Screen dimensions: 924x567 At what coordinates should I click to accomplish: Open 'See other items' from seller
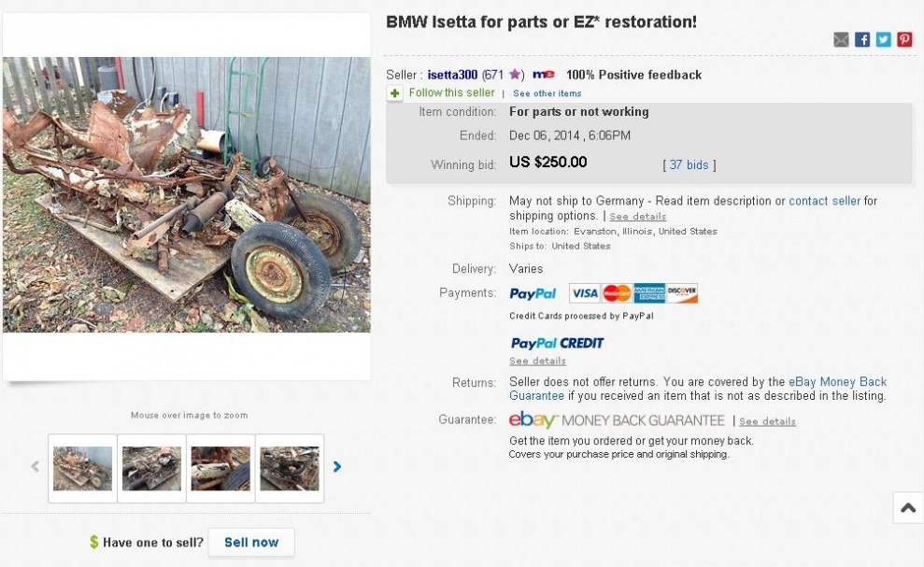click(547, 93)
